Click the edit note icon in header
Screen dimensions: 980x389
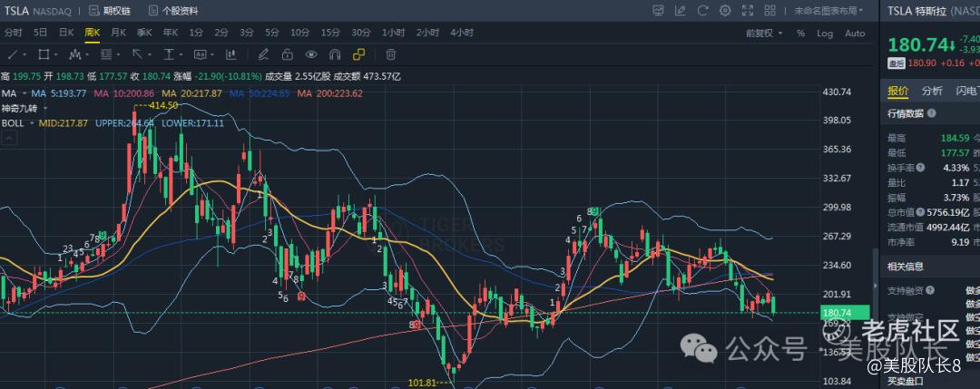[681, 11]
